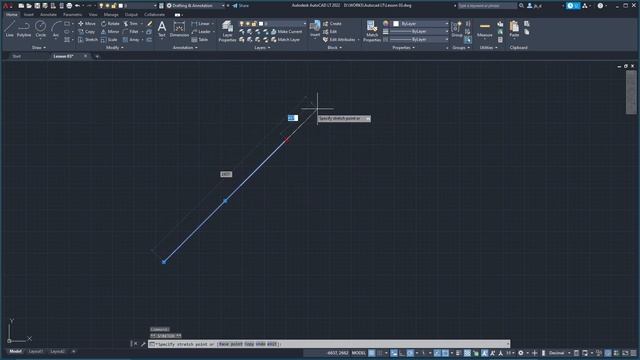The height and width of the screenshot is (360, 640).
Task: Activate the Stretch command
Action: [x=88, y=40]
